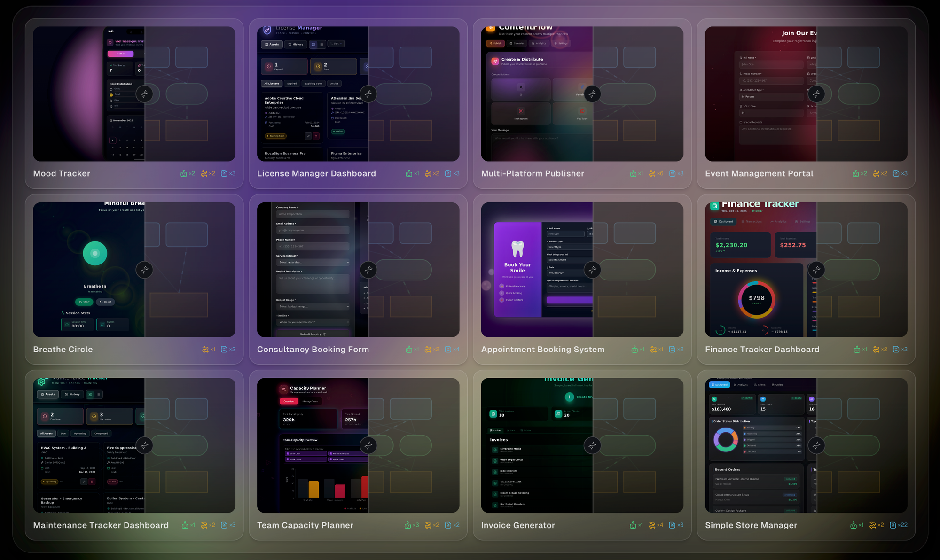Click the workflow icon on License Manager Dashboard card
This screenshot has height=560, width=940.
tap(428, 173)
